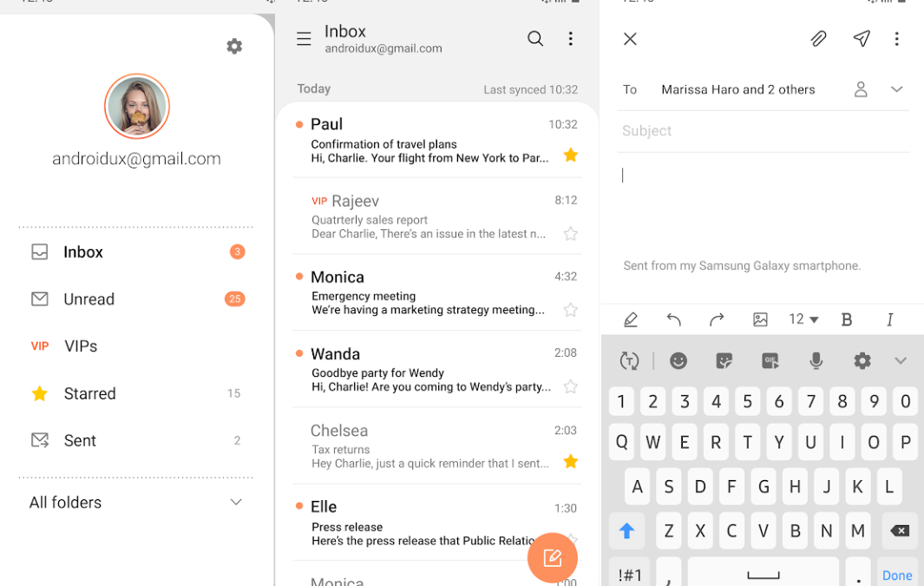Search emails with magnifier icon
The width and height of the screenshot is (924, 586).
click(535, 39)
